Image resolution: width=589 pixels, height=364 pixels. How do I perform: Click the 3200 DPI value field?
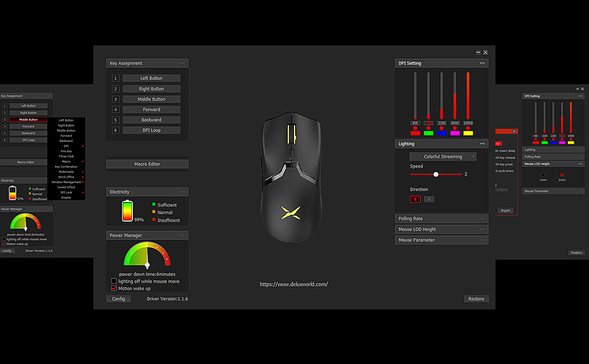441,123
